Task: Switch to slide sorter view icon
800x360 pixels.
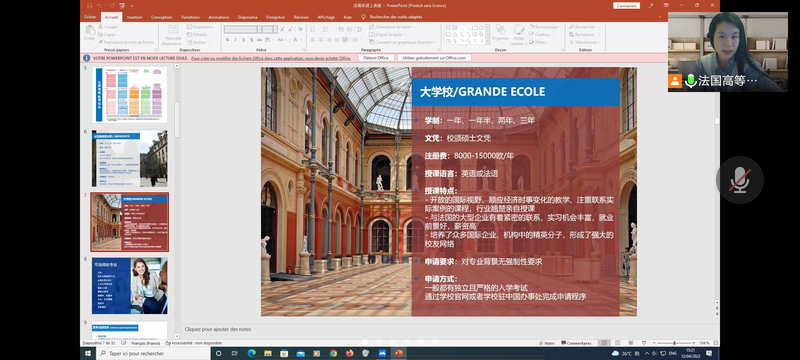Action: (617, 343)
